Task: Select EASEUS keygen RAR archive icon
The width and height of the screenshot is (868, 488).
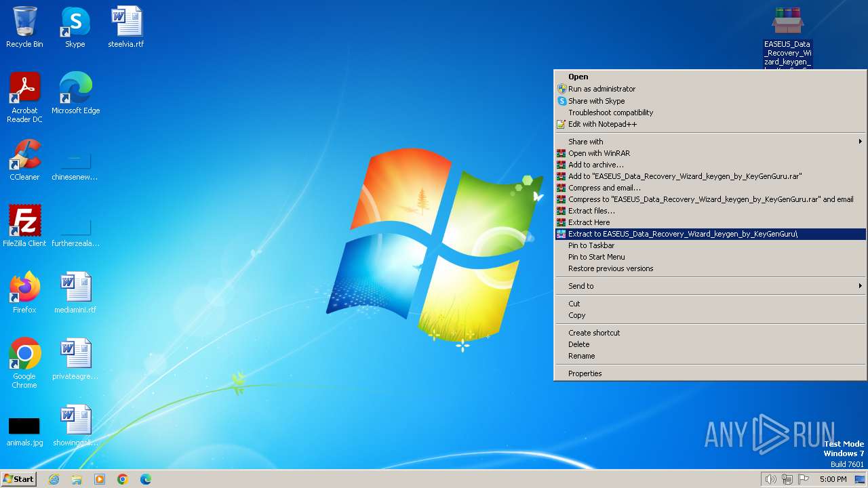Action: click(787, 37)
